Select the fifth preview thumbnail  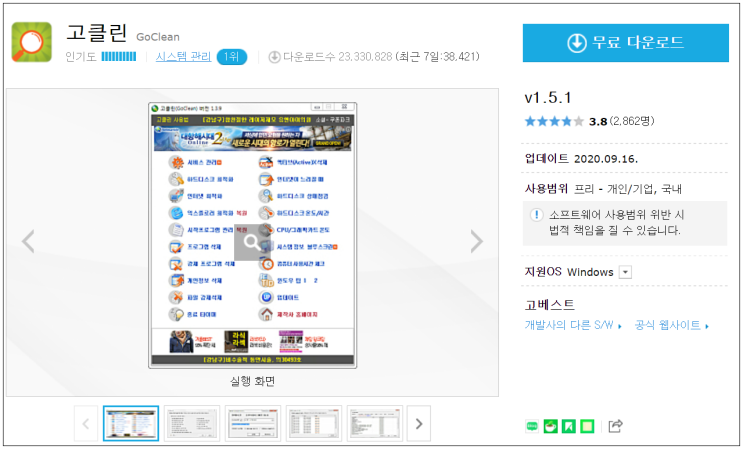pos(375,423)
